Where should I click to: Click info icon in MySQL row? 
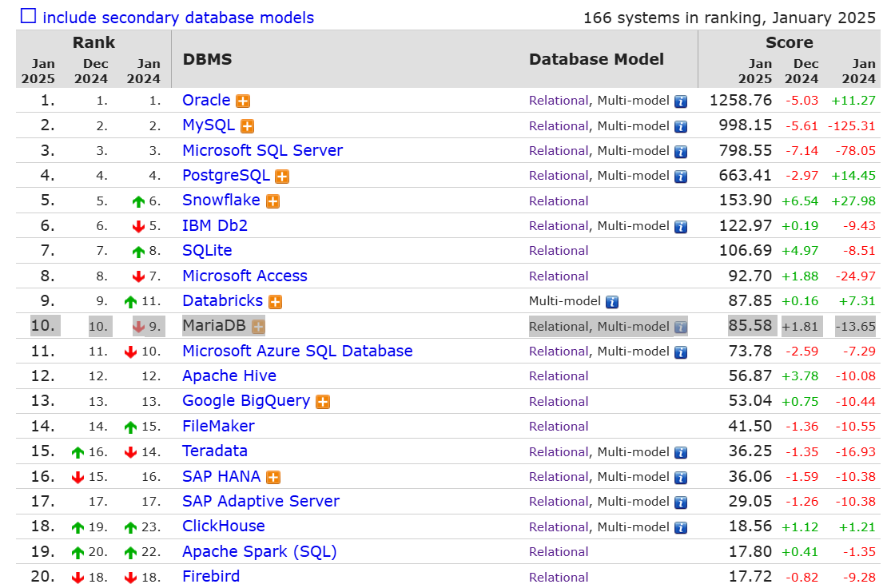(x=681, y=127)
